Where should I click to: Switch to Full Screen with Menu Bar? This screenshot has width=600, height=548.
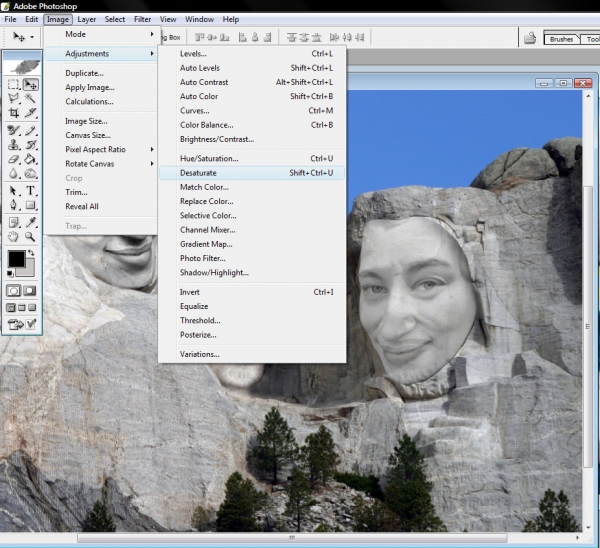pyautogui.click(x=22, y=308)
